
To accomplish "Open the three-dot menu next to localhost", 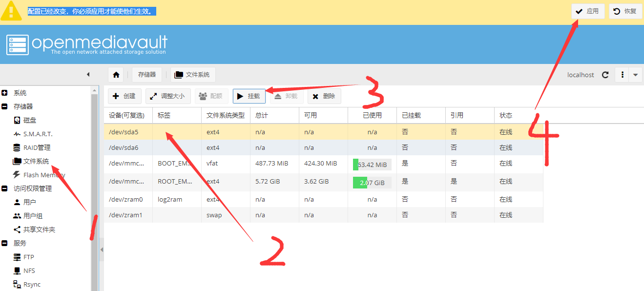I will pyautogui.click(x=623, y=75).
